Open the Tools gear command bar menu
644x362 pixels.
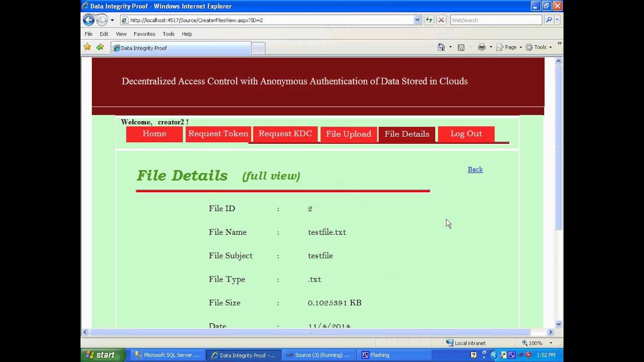coord(538,47)
